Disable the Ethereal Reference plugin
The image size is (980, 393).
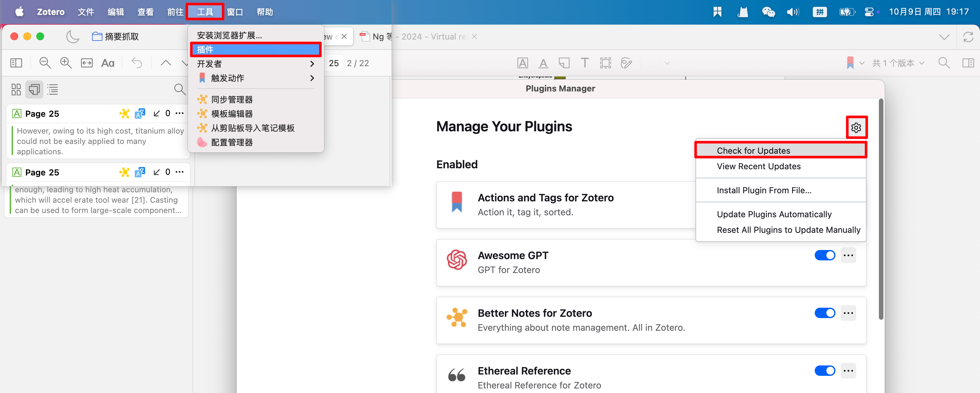click(824, 371)
